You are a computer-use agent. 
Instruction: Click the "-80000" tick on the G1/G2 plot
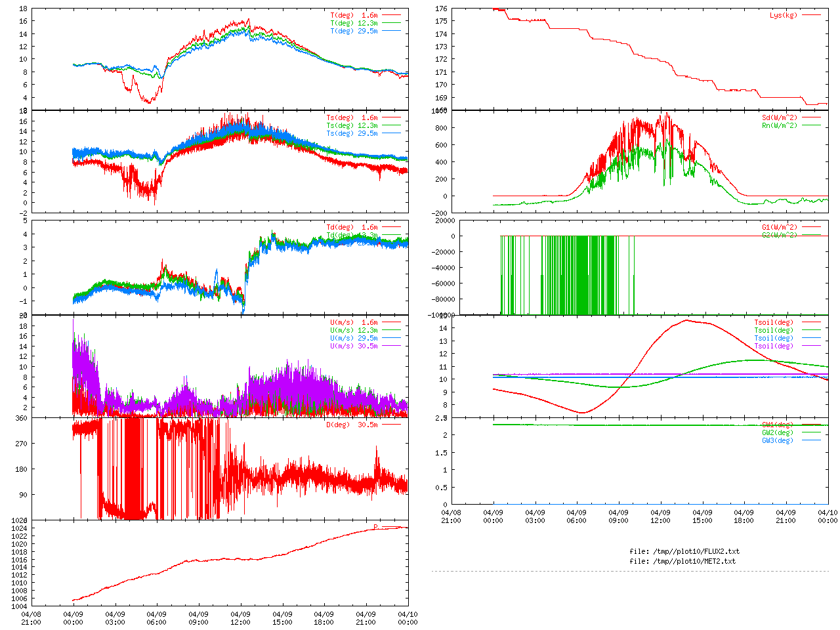click(x=443, y=300)
